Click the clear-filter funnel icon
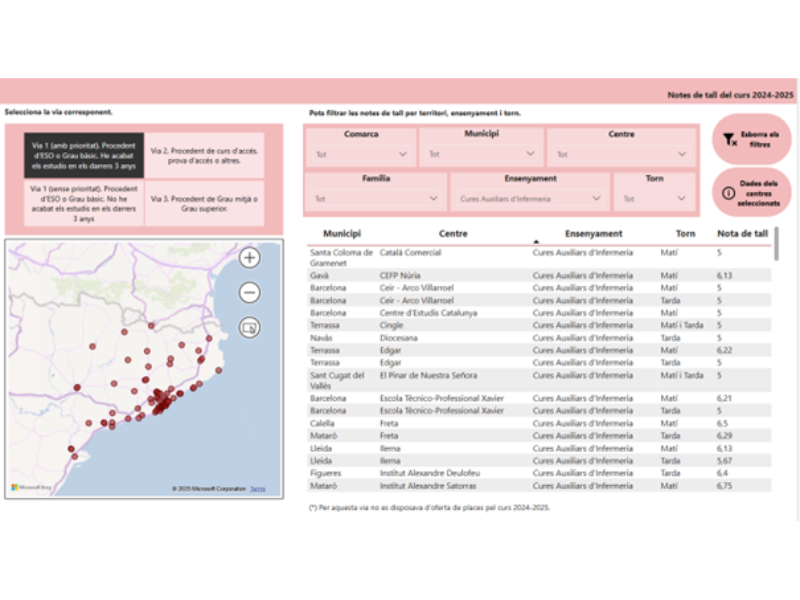 tap(730, 140)
